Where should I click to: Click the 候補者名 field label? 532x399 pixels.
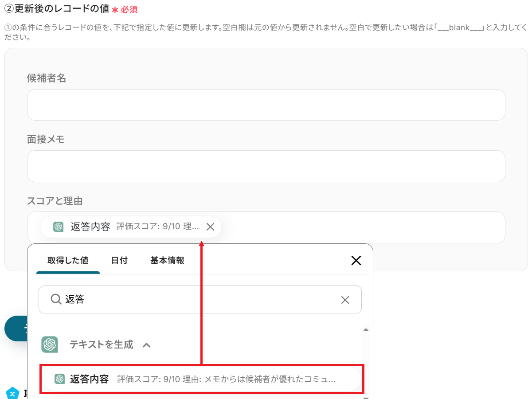47,78
